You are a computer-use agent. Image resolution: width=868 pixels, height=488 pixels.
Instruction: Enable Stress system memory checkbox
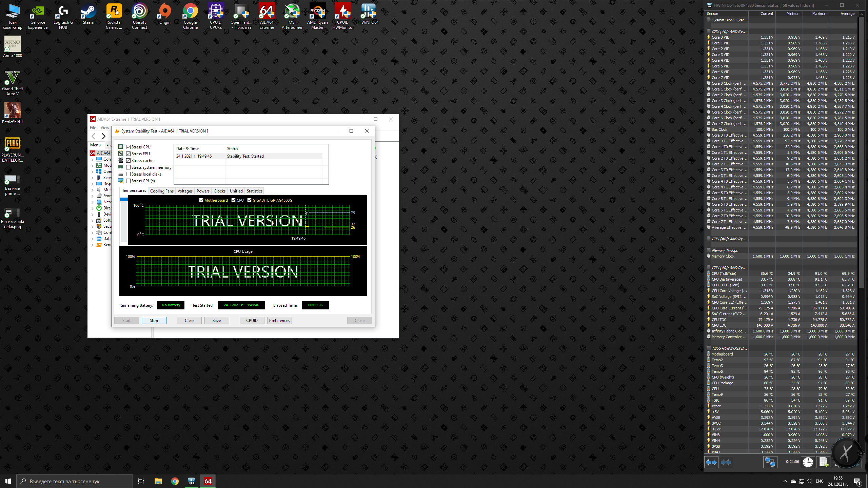click(x=129, y=167)
